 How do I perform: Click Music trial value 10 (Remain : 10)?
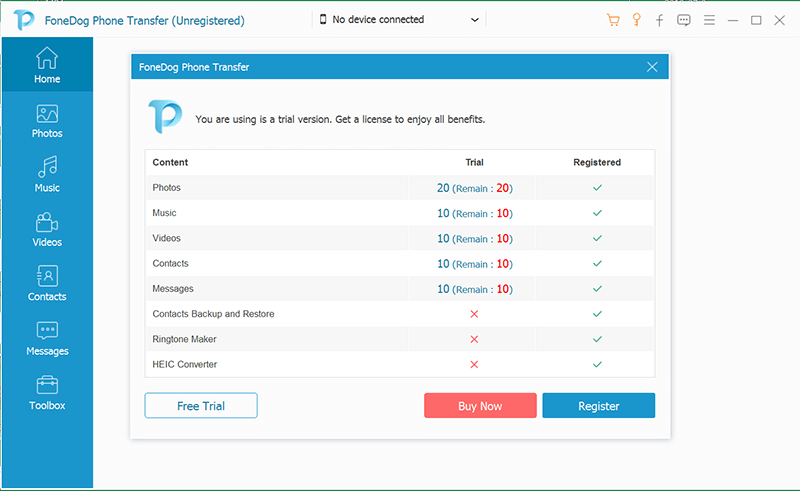pyautogui.click(x=474, y=213)
